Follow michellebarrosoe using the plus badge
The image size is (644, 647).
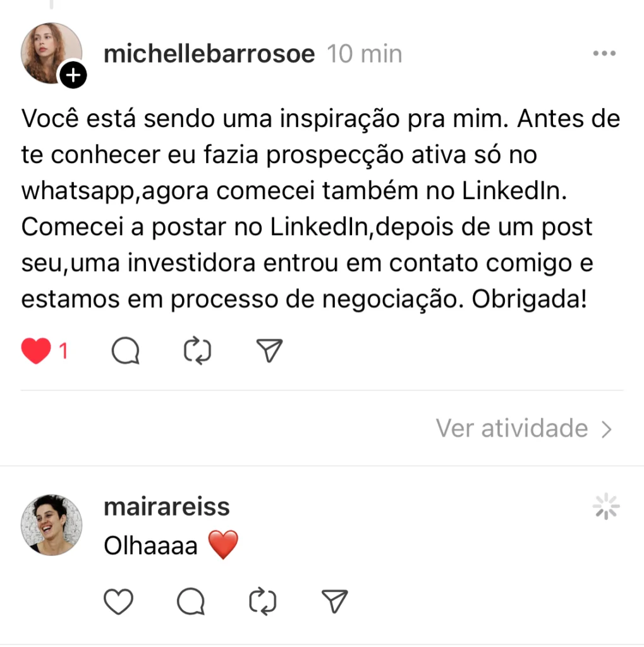tap(73, 75)
